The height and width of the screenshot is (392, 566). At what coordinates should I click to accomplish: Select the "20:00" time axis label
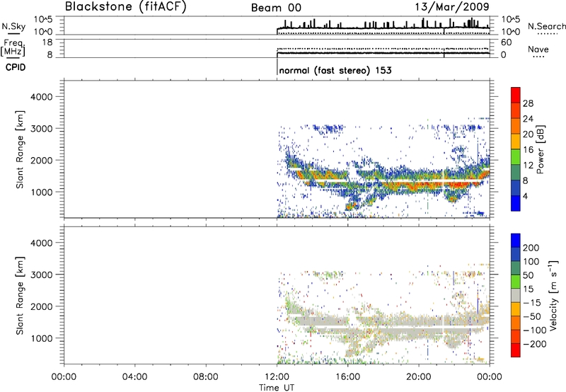point(419,377)
